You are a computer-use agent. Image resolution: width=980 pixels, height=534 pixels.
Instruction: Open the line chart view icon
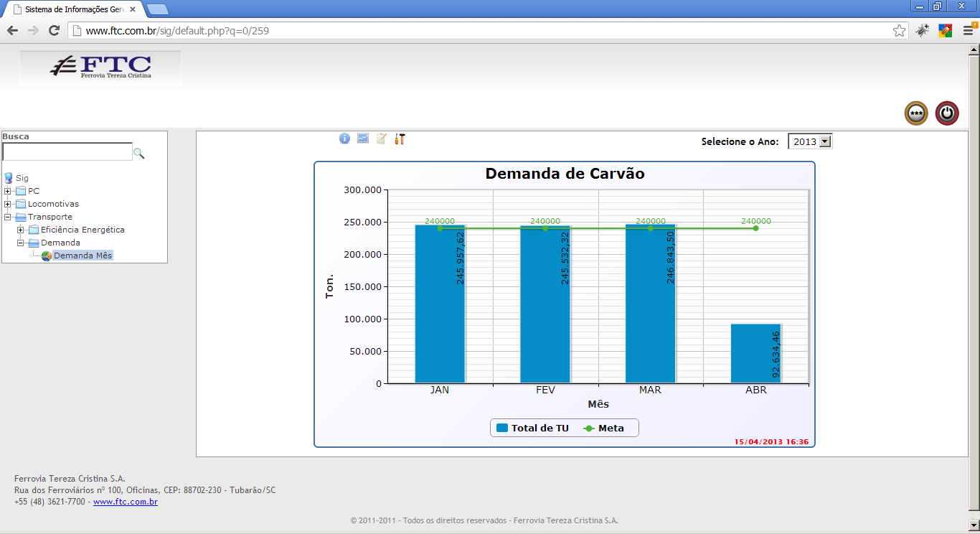click(363, 139)
